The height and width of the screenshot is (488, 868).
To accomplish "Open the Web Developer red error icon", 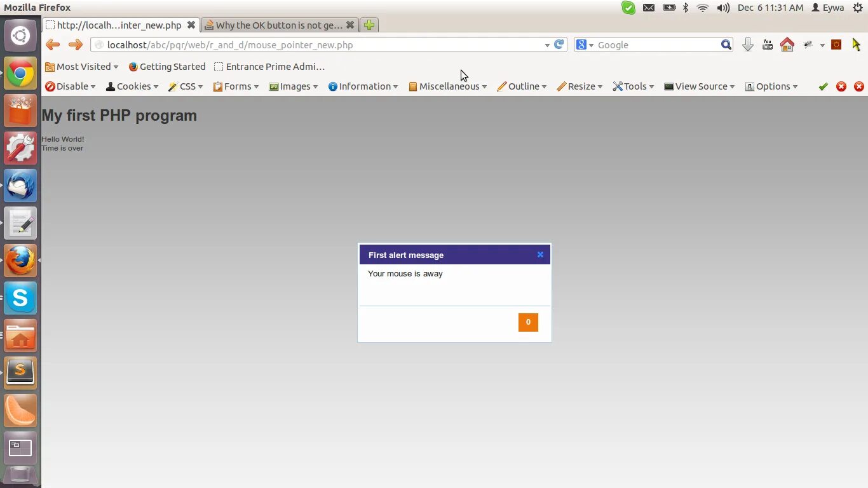I will coord(841,86).
